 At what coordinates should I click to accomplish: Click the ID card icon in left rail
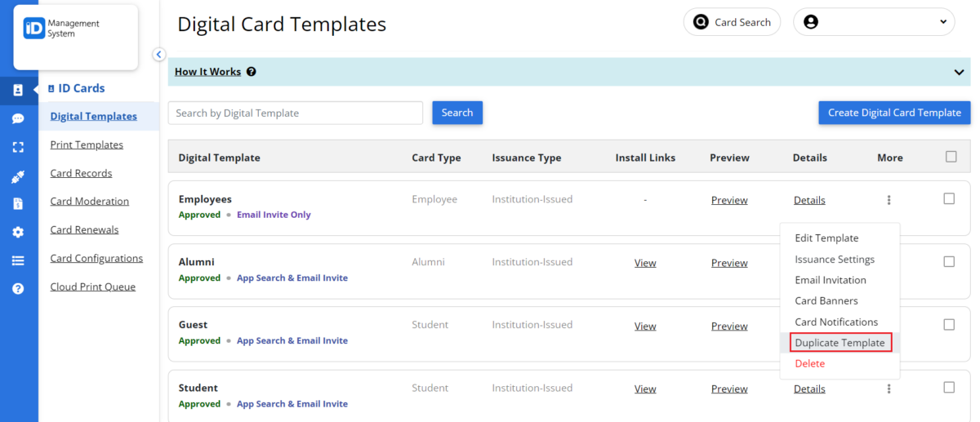click(x=18, y=91)
